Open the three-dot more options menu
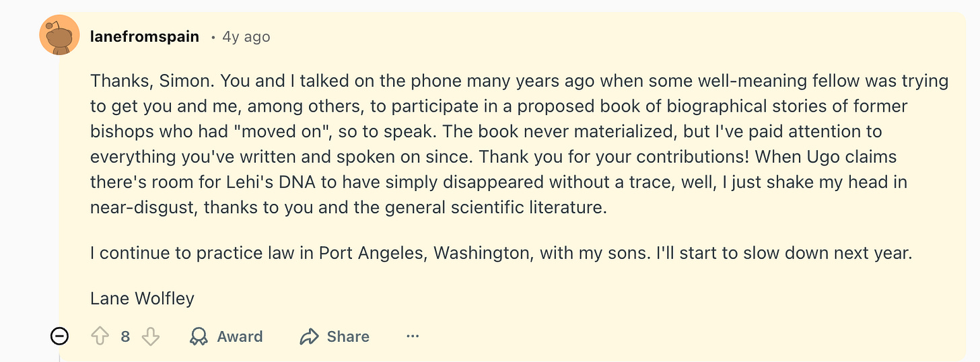This screenshot has width=980, height=362. click(x=413, y=336)
